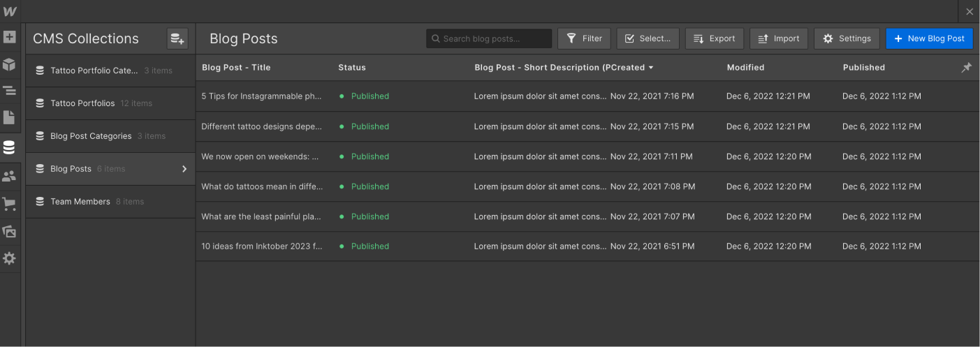This screenshot has height=347, width=980.
Task: Open the Ecommerce cart panel
Action: (9, 204)
